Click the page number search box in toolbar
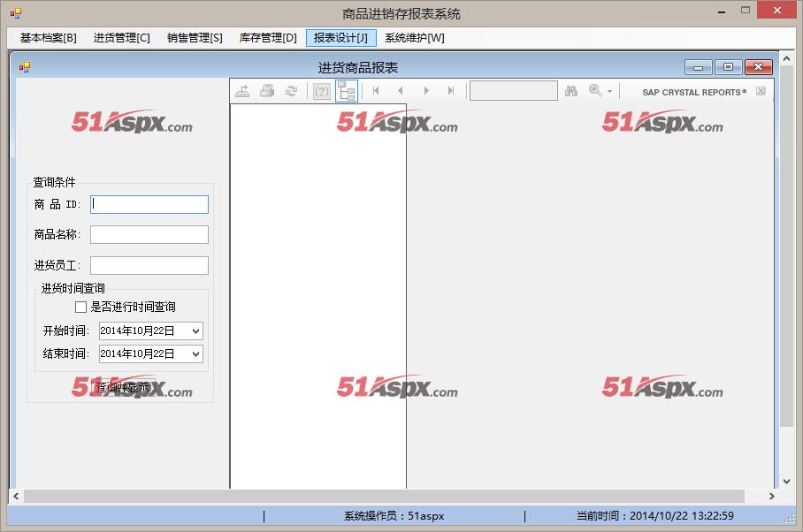 coord(513,91)
